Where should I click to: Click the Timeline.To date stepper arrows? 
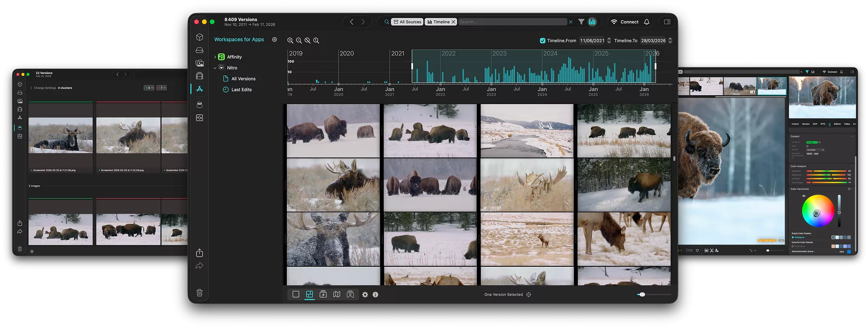click(x=670, y=41)
